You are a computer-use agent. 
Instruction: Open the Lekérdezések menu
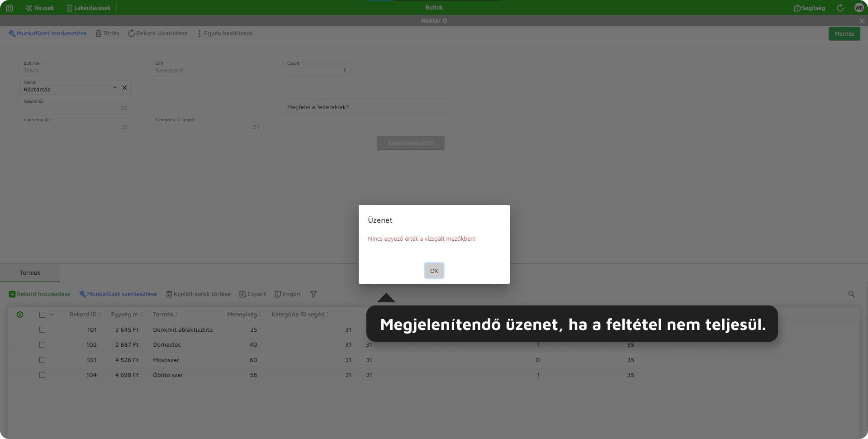pos(89,8)
